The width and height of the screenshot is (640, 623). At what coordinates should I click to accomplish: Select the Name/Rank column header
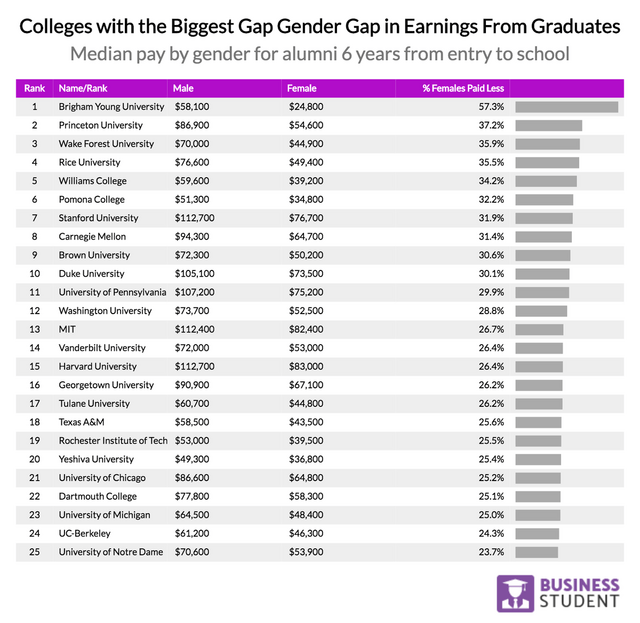82,88
